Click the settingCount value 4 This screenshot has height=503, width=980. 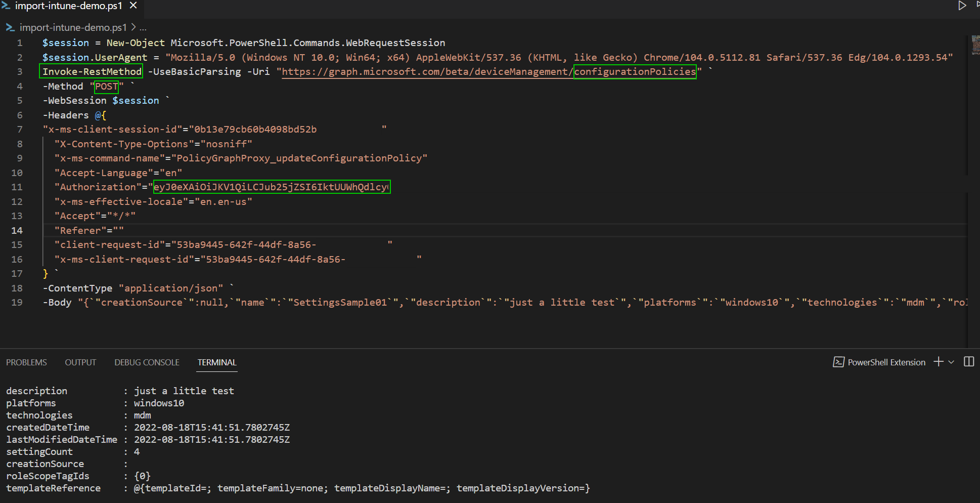137,452
